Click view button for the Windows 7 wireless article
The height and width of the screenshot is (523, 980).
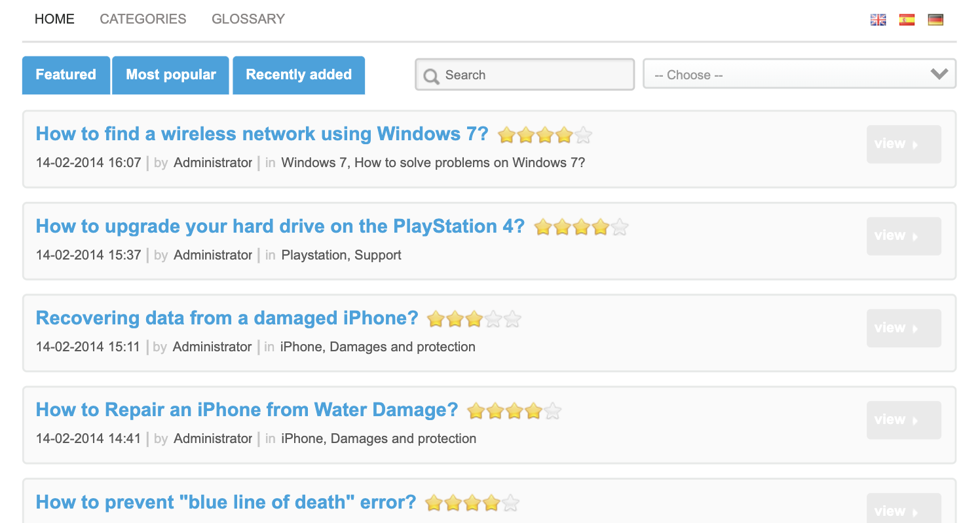(904, 144)
